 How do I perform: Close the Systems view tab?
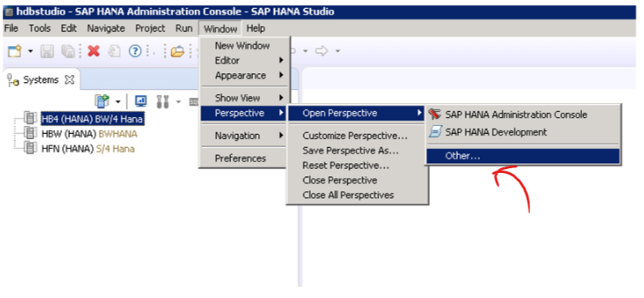[69, 80]
